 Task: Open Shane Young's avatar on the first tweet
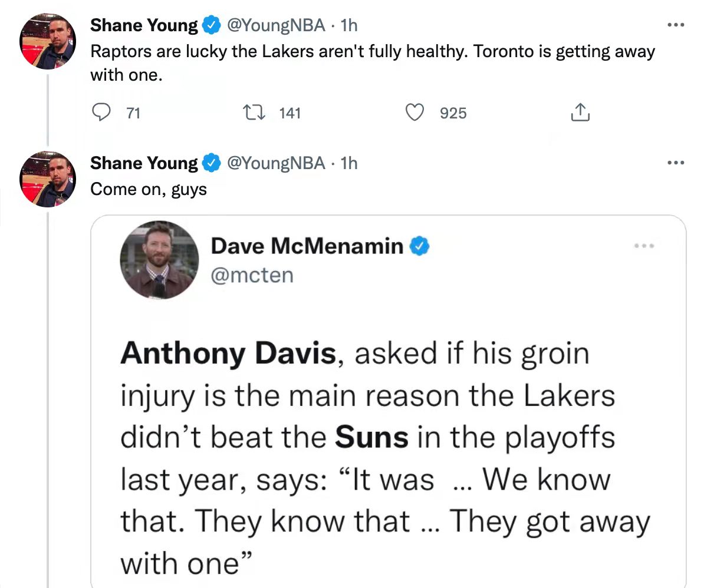coord(48,41)
